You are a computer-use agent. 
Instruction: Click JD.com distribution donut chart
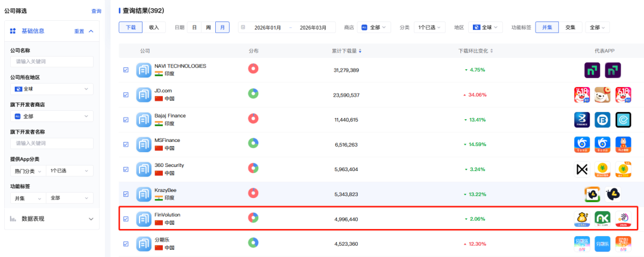click(x=253, y=94)
